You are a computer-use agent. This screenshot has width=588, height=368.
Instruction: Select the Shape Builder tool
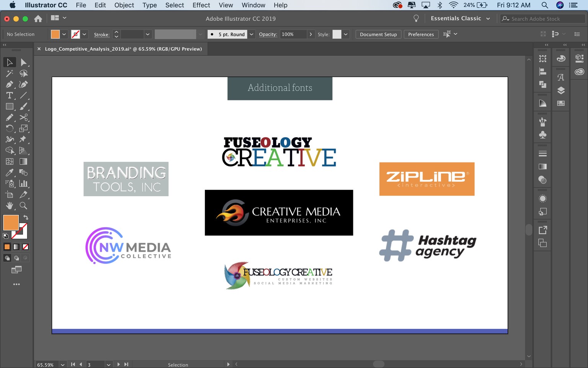(10, 151)
